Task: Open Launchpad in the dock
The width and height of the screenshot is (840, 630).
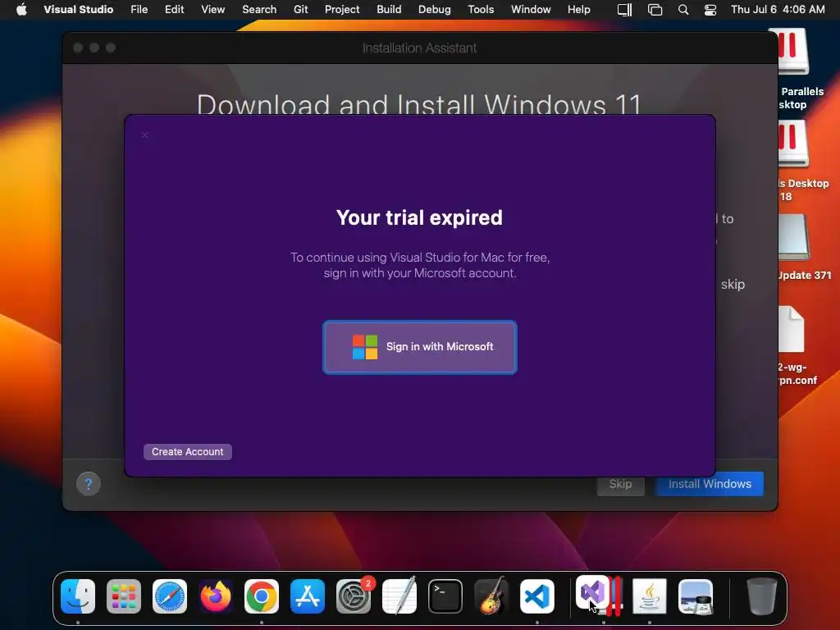Action: [x=124, y=596]
